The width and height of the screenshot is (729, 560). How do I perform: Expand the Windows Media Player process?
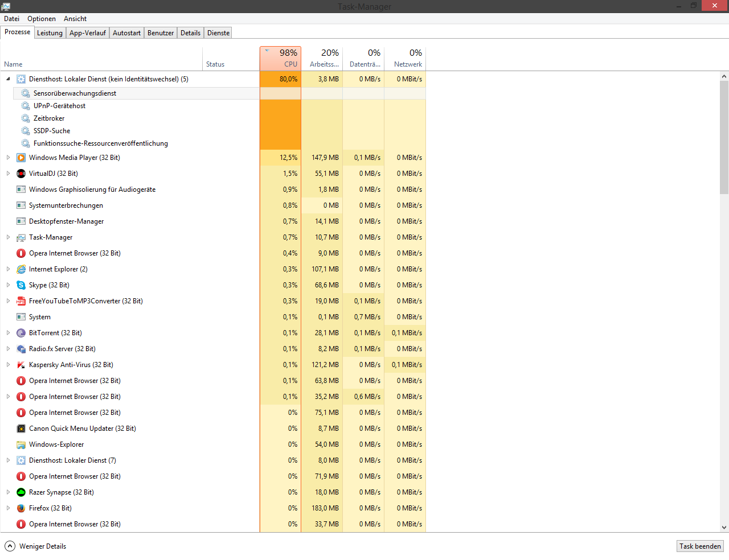coord(8,158)
